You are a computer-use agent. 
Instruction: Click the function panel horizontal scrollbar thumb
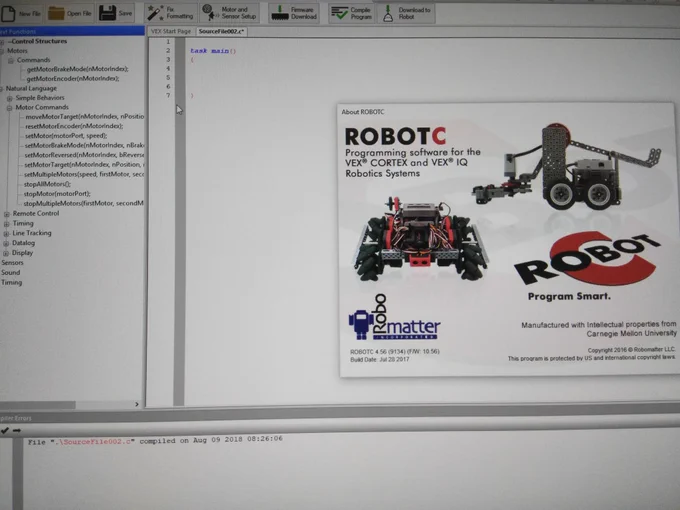pos(38,405)
